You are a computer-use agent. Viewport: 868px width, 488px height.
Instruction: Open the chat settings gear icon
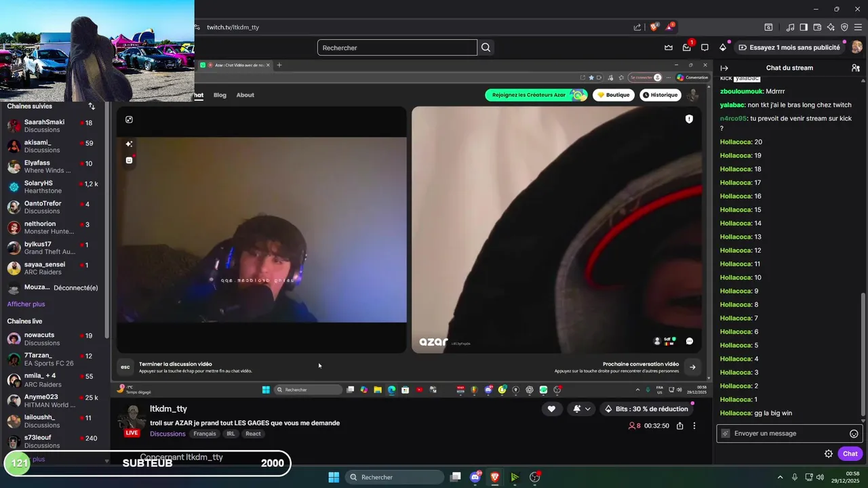pos(829,454)
